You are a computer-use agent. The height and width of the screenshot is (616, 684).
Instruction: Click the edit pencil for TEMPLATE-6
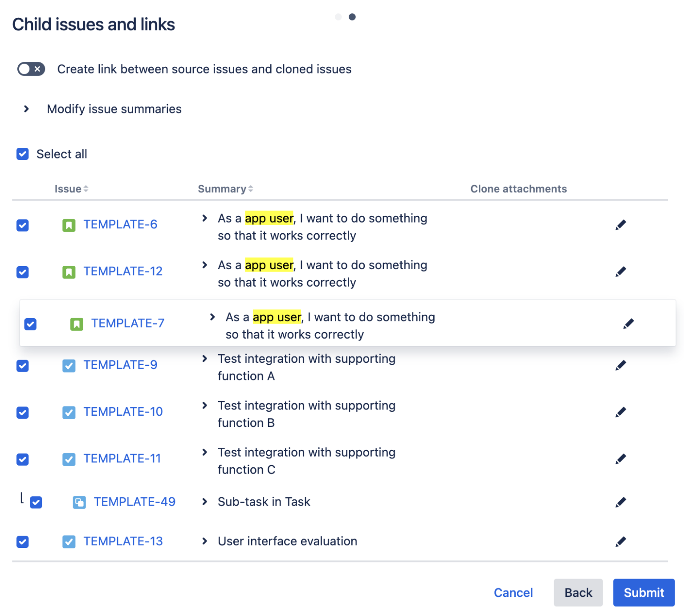pyautogui.click(x=620, y=225)
